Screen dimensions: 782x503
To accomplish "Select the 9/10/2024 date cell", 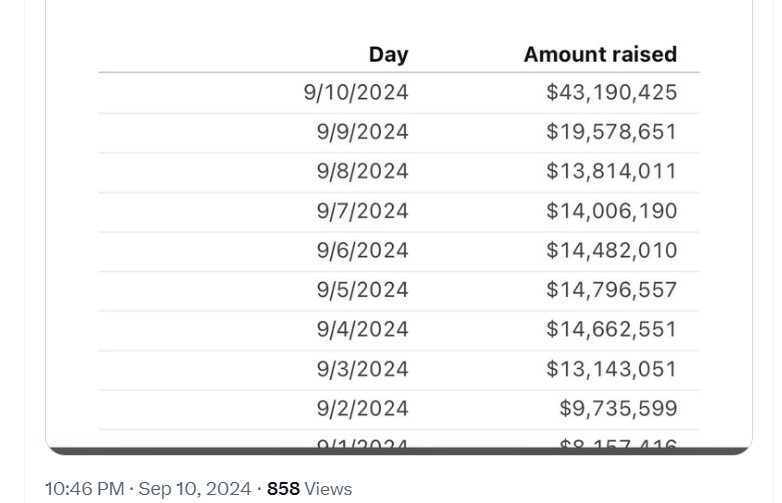I will tap(356, 93).
